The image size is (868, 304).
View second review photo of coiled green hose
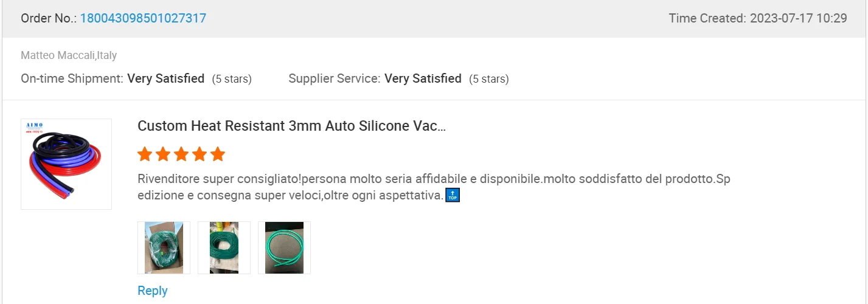224,247
